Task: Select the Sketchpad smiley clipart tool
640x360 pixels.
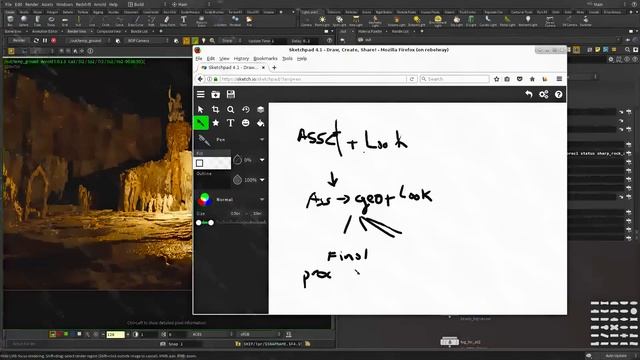Action: click(245, 123)
